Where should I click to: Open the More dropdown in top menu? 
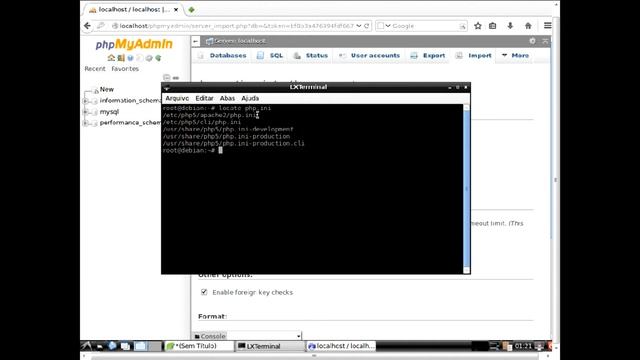(516, 56)
